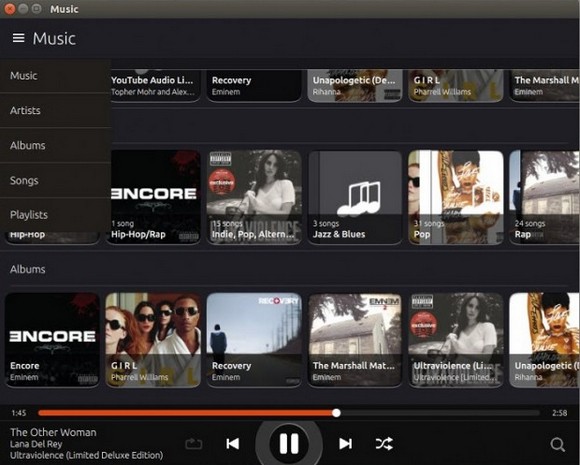This screenshot has height=465, width=580.
Task: Pause playback with the pause button
Action: pos(289,443)
